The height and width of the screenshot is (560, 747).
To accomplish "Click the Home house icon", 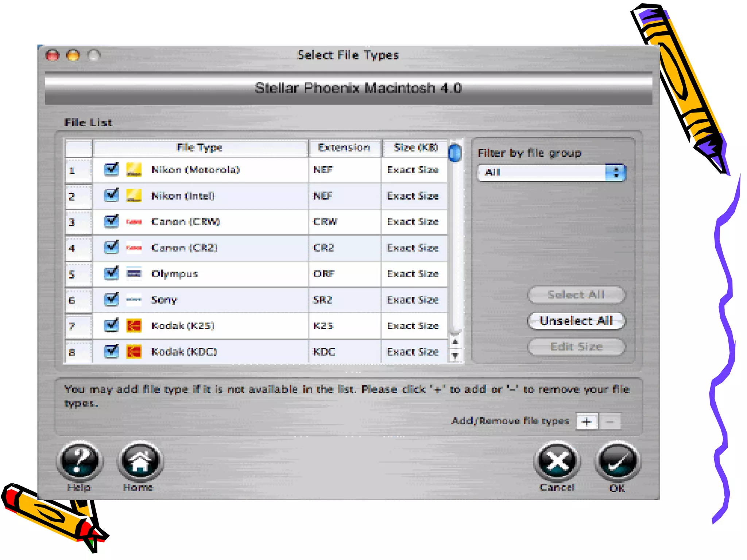I will coord(140,461).
